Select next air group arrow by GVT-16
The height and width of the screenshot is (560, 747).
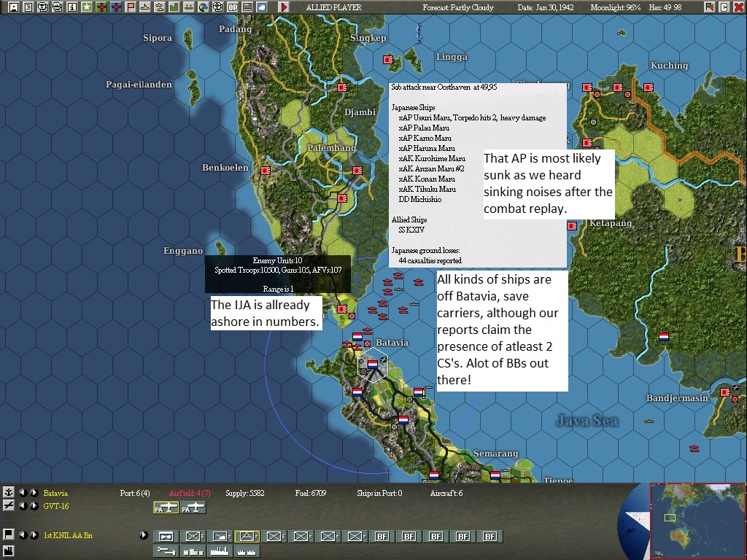pyautogui.click(x=34, y=506)
